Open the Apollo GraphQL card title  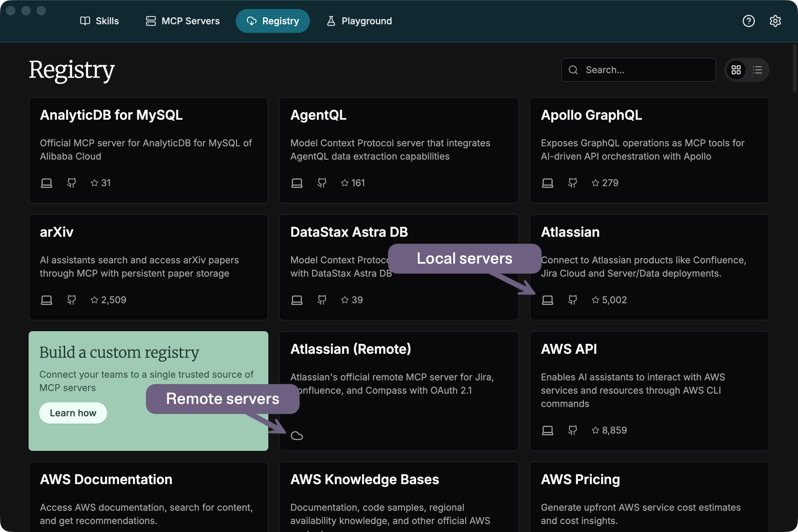tap(592, 115)
